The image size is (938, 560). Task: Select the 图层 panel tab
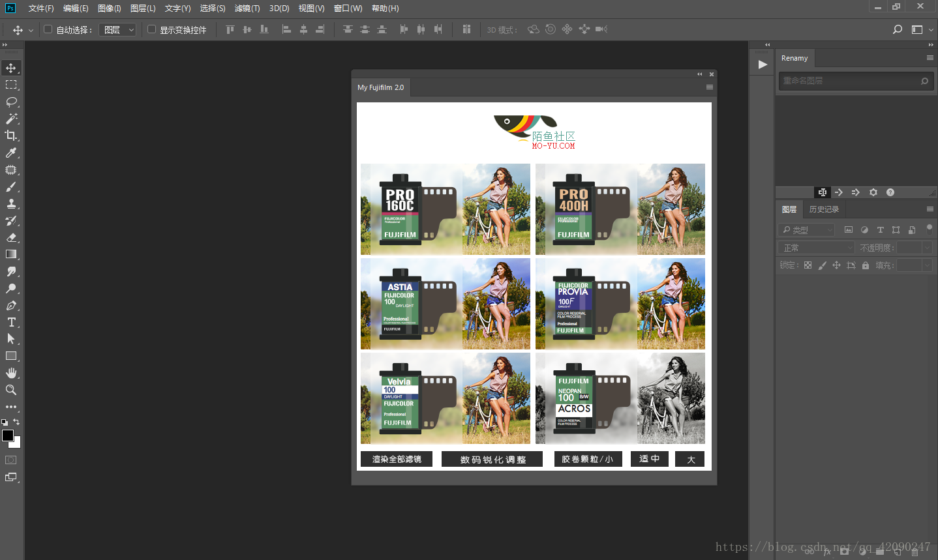789,209
